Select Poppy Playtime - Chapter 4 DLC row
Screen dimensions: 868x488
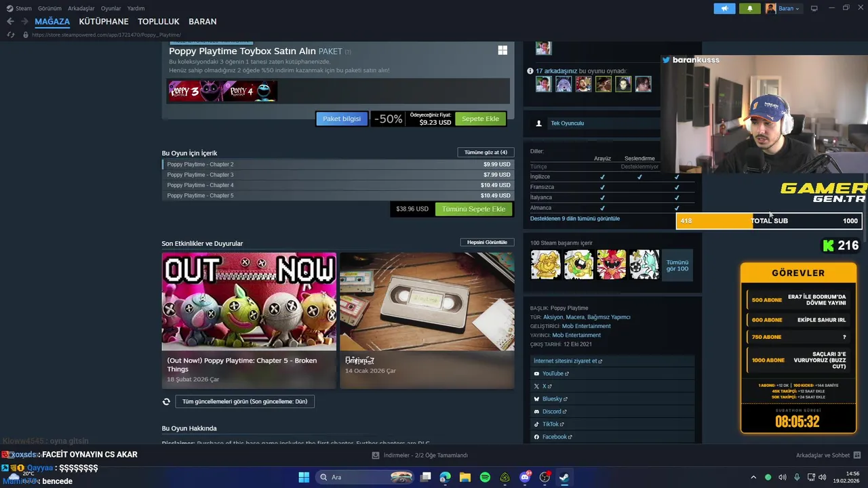point(338,185)
